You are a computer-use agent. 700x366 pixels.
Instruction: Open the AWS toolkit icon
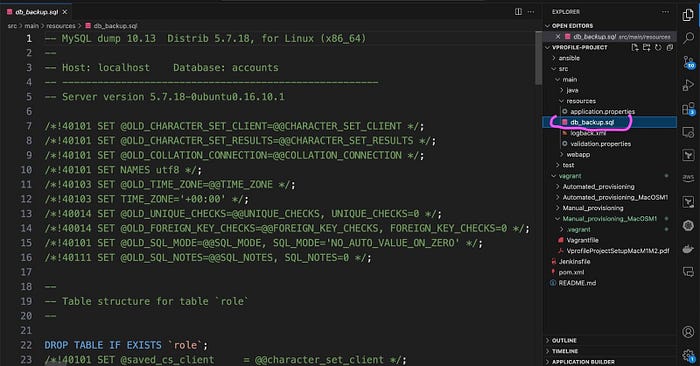[688, 178]
